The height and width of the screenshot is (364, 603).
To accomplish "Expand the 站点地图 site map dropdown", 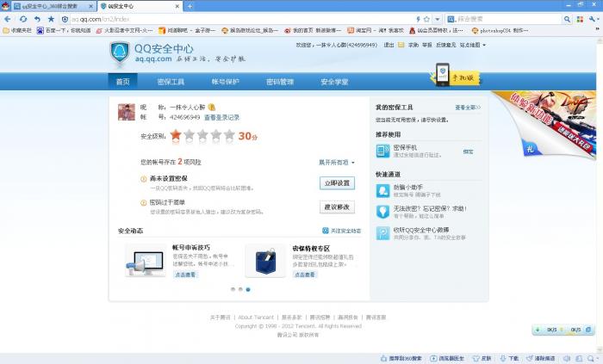I will [473, 45].
